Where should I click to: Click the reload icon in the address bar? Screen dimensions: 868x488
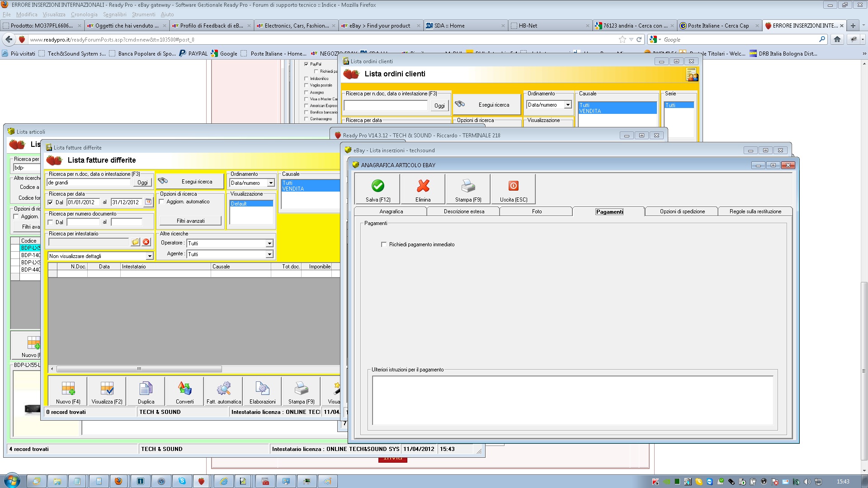[639, 39]
